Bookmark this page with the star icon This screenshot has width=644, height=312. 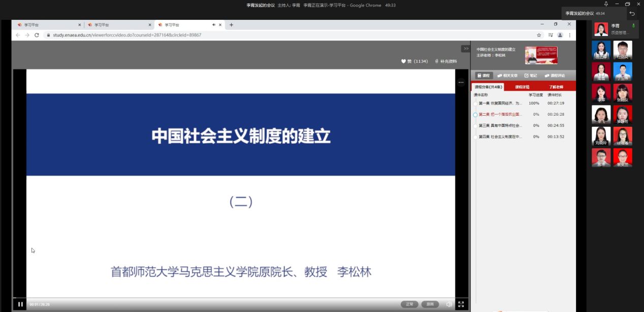coord(539,35)
